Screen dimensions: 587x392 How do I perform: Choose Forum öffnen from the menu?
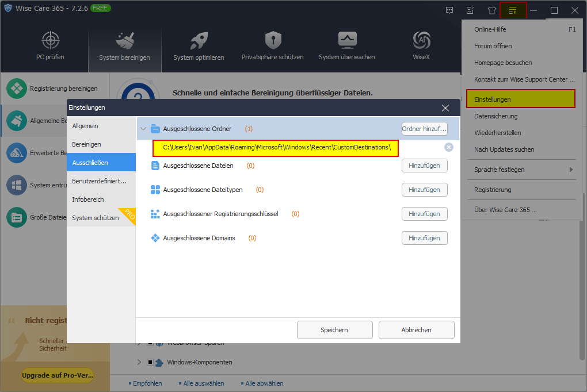(521, 46)
